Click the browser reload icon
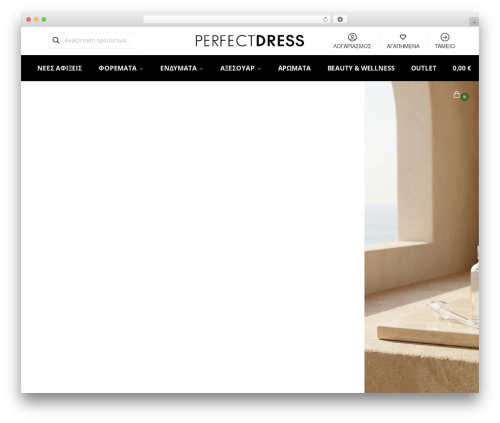This screenshot has width=500, height=423. (x=325, y=20)
